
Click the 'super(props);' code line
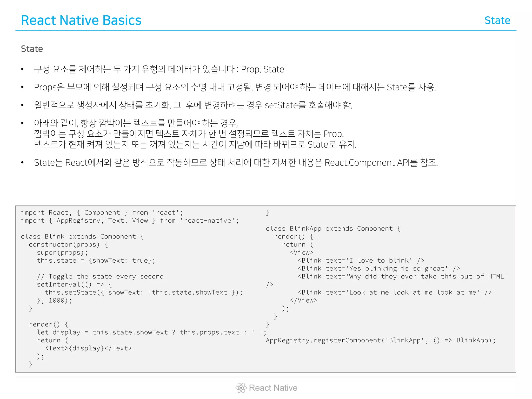coord(62,253)
